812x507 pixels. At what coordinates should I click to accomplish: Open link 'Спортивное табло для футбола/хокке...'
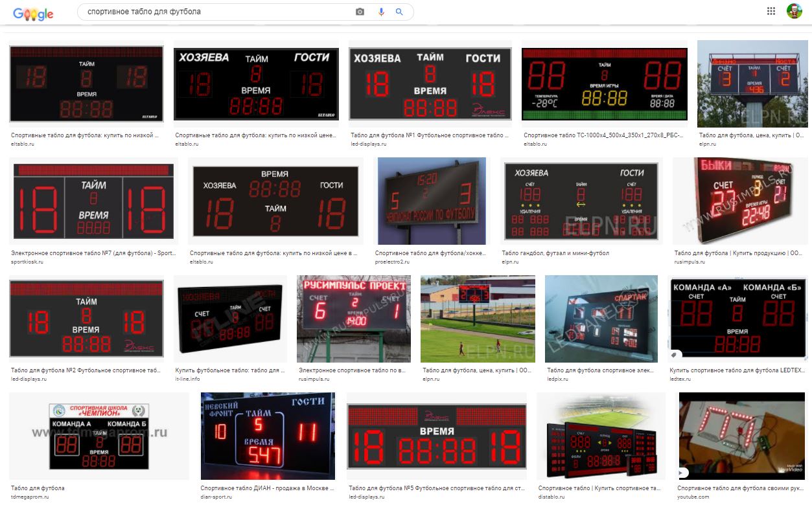pyautogui.click(x=430, y=253)
